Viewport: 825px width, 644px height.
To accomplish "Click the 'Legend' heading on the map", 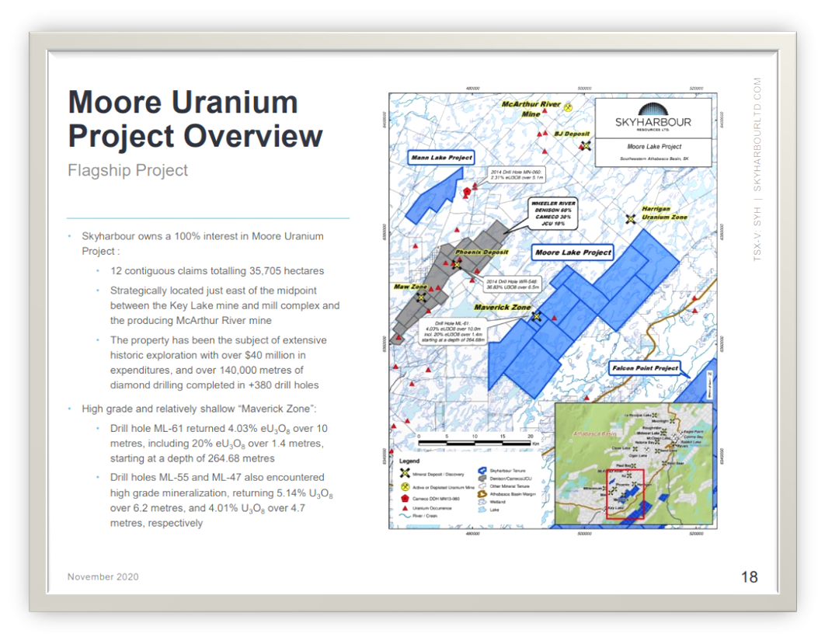I will pyautogui.click(x=409, y=461).
